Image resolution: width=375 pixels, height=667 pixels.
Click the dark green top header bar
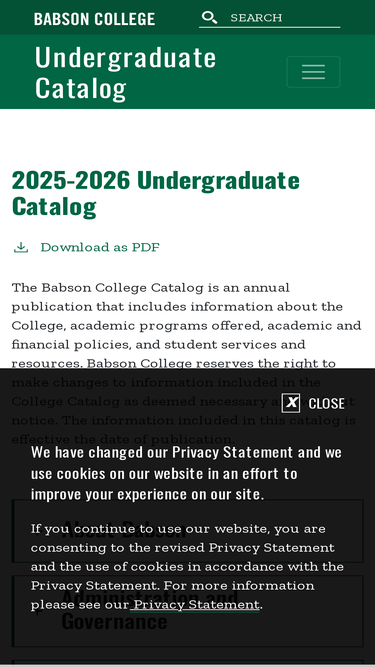[188, 17]
